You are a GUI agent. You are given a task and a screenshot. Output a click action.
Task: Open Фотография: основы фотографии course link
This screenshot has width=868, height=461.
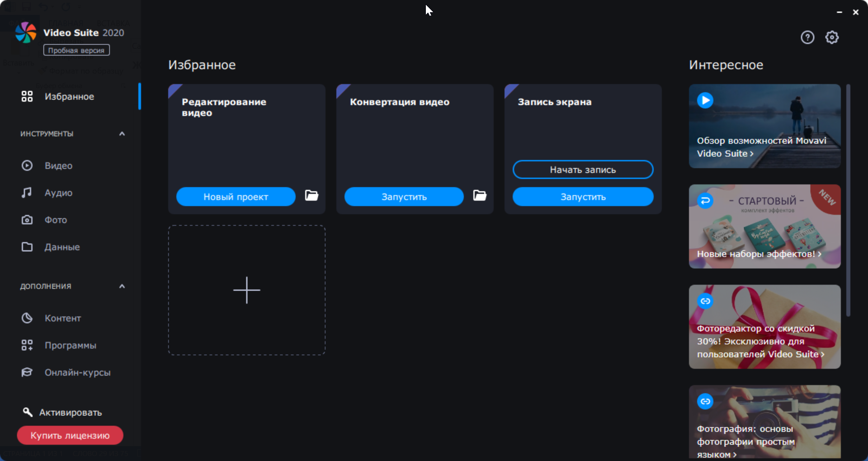point(745,442)
